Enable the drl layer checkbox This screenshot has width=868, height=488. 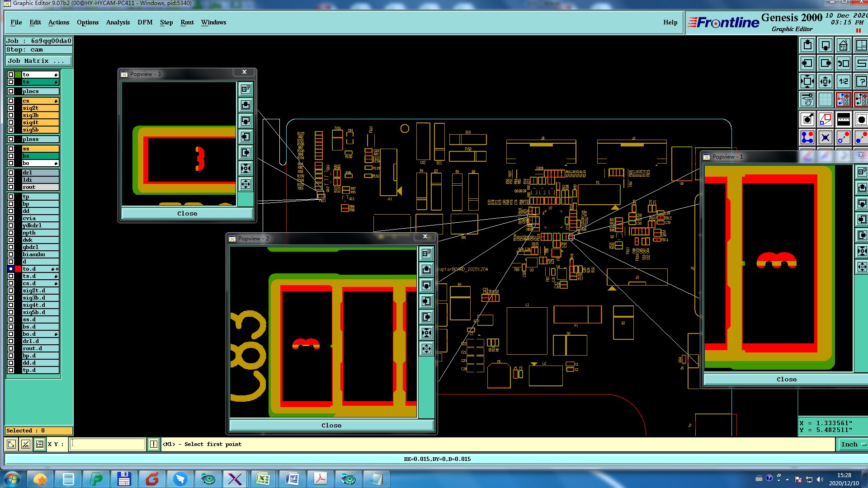[11, 173]
